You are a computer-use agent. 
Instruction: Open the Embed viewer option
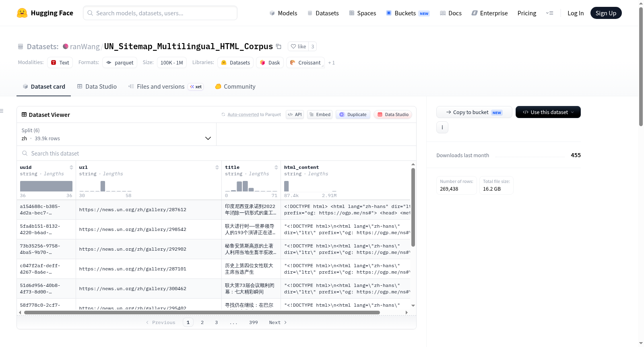point(319,114)
